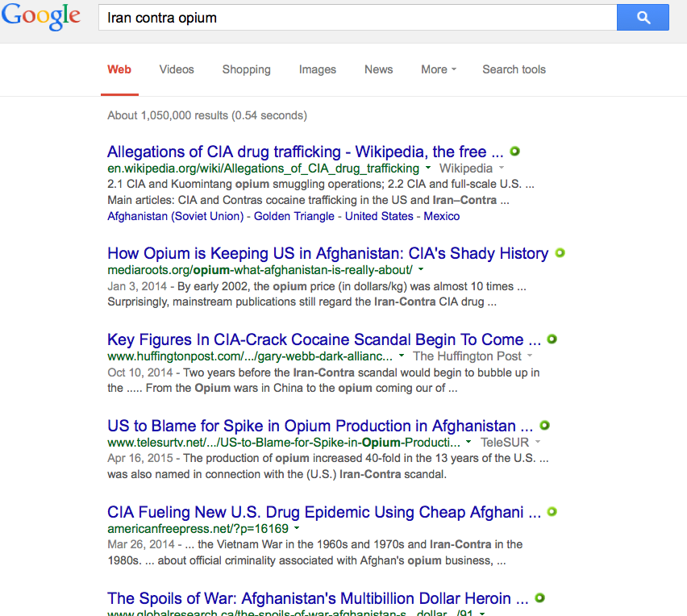Viewport: 687px width, 616px height.
Task: Click green circle beside Spoils of War result
Action: (539, 597)
